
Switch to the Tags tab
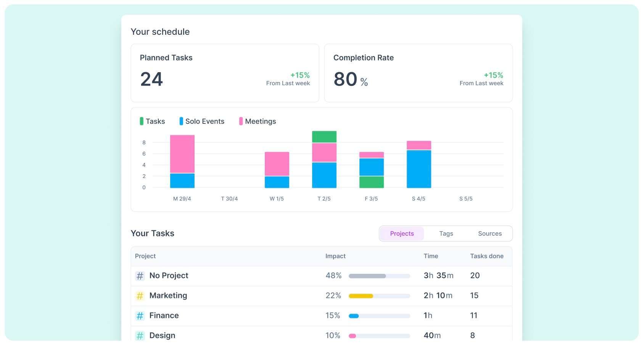coord(446,233)
